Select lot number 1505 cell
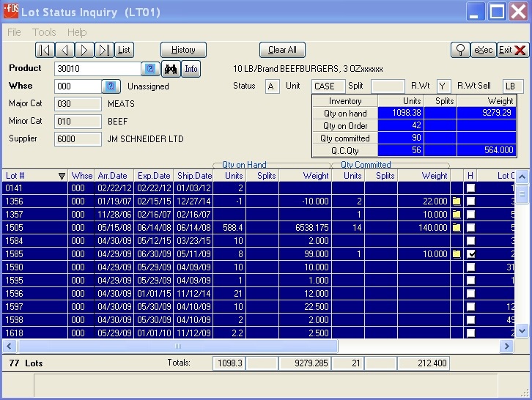 click(35, 228)
